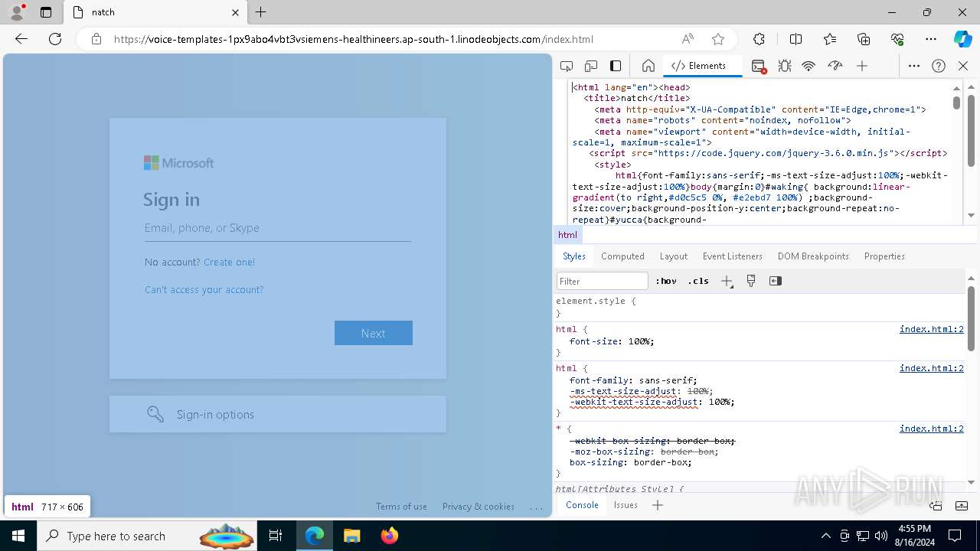Toggle the computed styles sidebar icon
The width and height of the screenshot is (980, 551).
[776, 281]
